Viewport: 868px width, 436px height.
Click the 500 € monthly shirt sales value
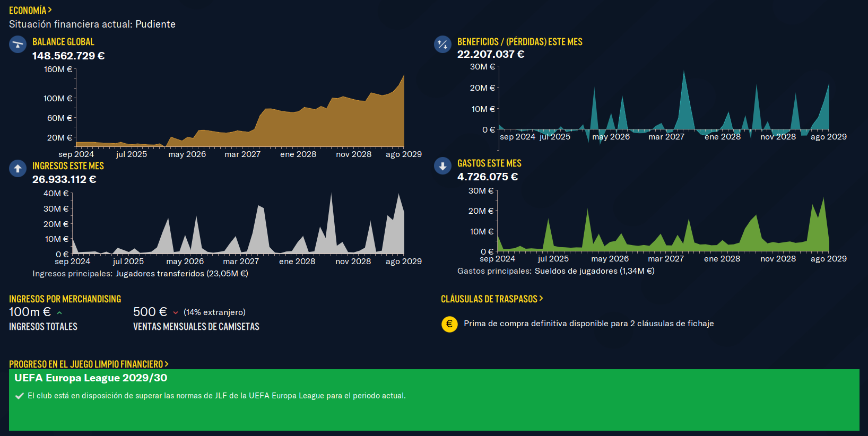click(150, 312)
